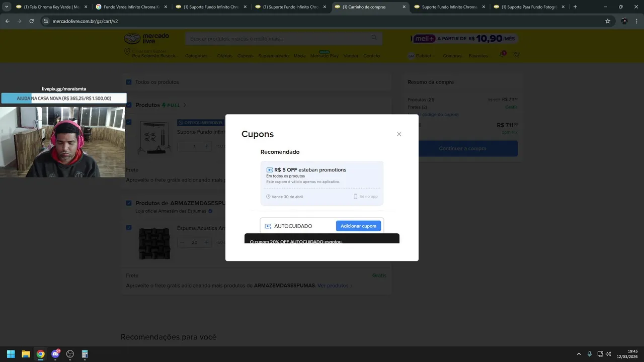
Task: Open the Contato page
Action: (x=371, y=56)
